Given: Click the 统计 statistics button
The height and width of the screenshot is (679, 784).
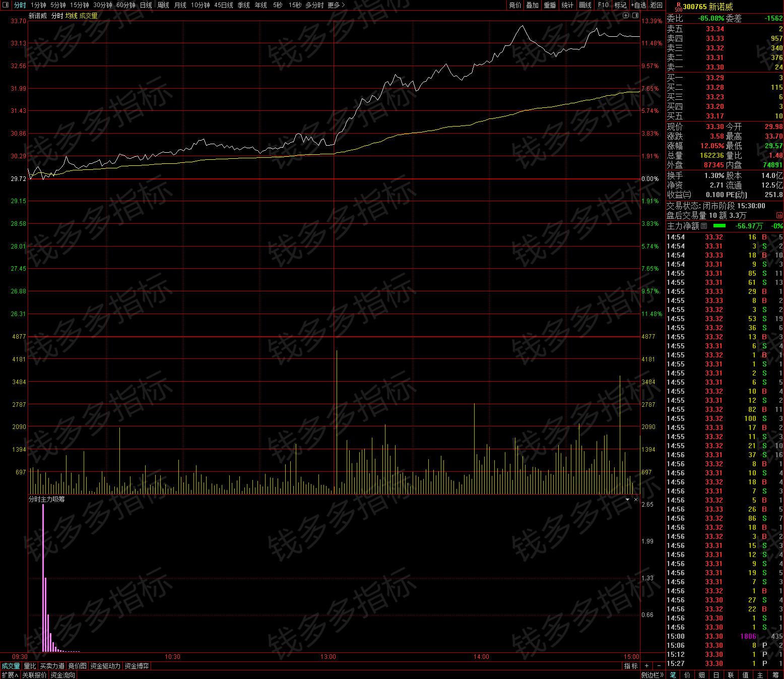Looking at the screenshot, I should coord(567,5).
